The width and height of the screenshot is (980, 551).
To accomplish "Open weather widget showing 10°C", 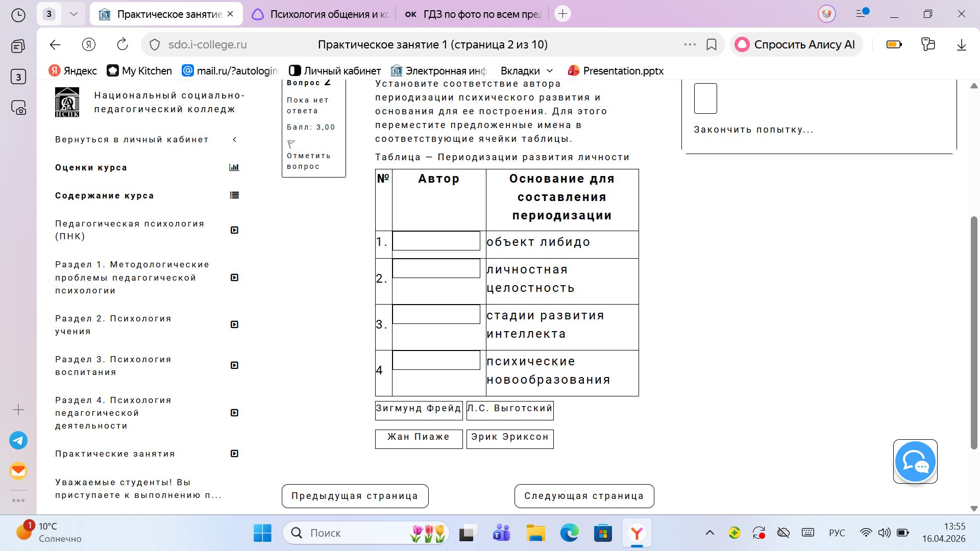I will (48, 533).
